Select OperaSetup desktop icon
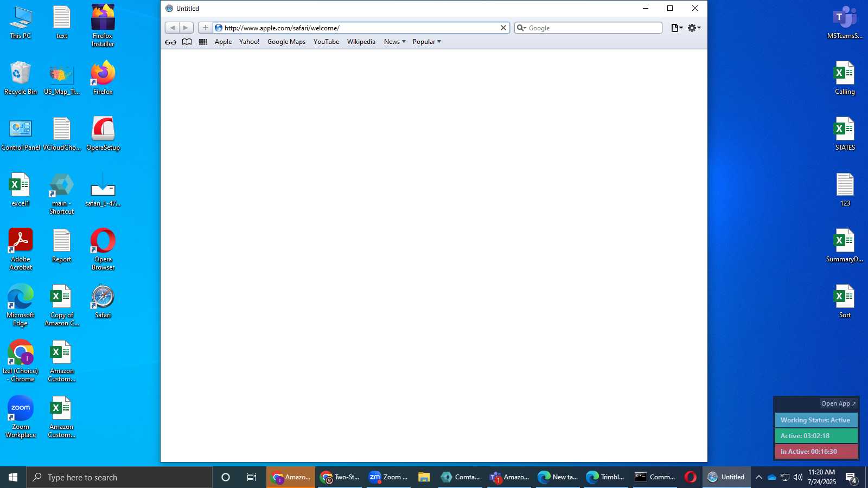Viewport: 868px width, 488px height. coord(103,134)
